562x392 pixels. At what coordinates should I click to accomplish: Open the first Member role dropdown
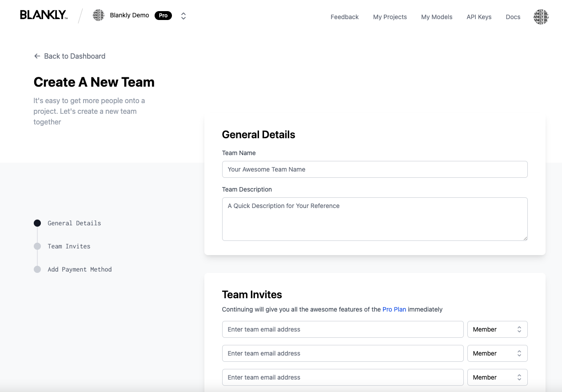[497, 329]
